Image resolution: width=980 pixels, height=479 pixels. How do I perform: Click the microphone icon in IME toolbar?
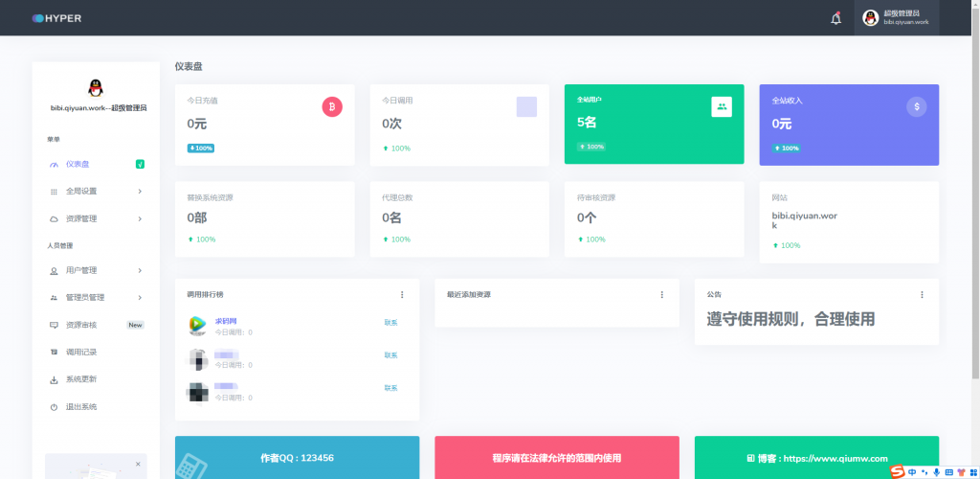tap(936, 472)
